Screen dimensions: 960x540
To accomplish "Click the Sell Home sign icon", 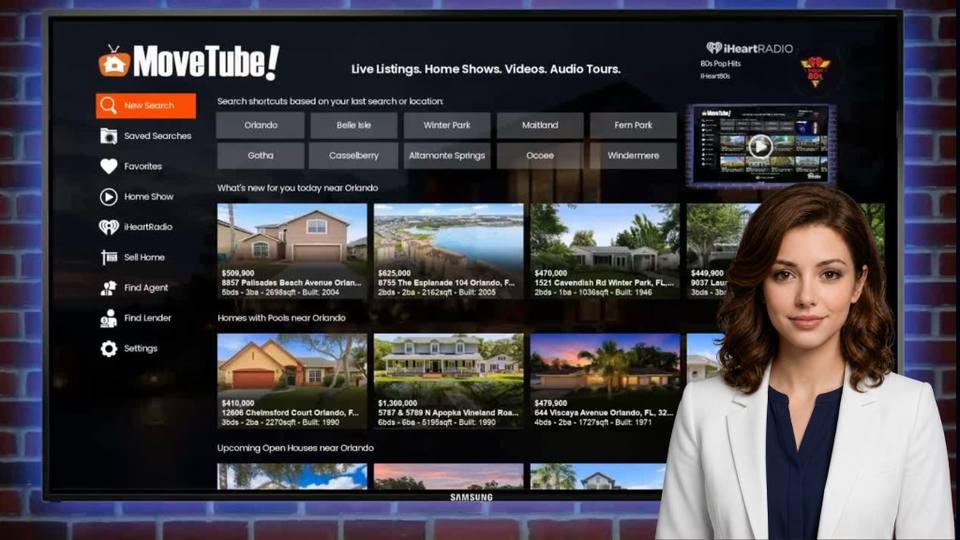I will [108, 257].
